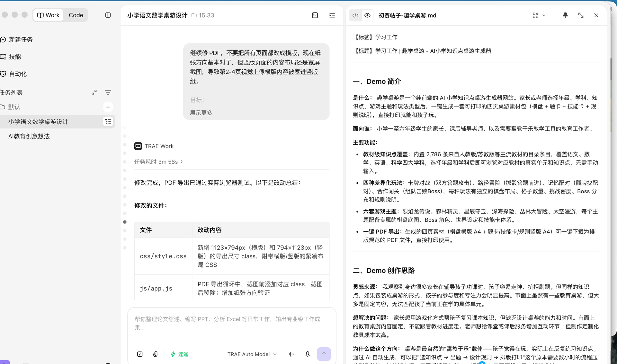Toggle the 速通 fast mode button

click(179, 354)
